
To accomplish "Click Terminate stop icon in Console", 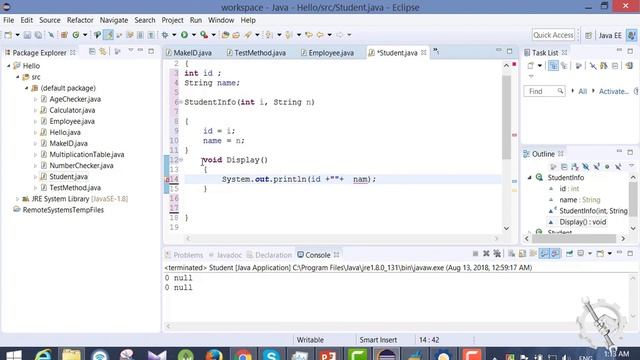I will 475,254.
